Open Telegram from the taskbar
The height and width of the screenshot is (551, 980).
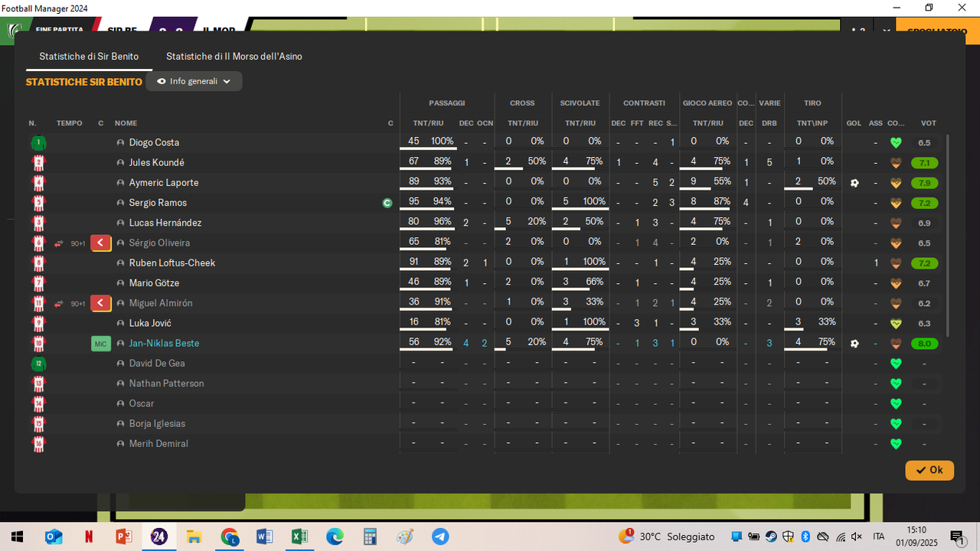[440, 536]
